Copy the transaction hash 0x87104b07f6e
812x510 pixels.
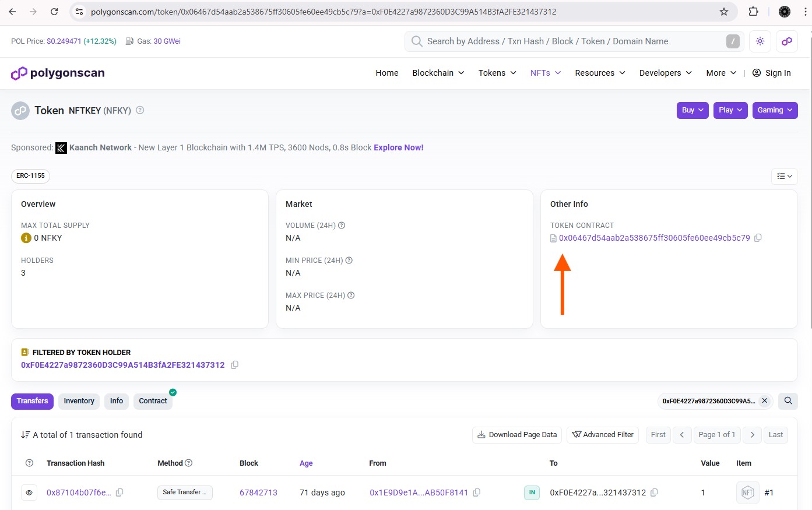point(119,493)
